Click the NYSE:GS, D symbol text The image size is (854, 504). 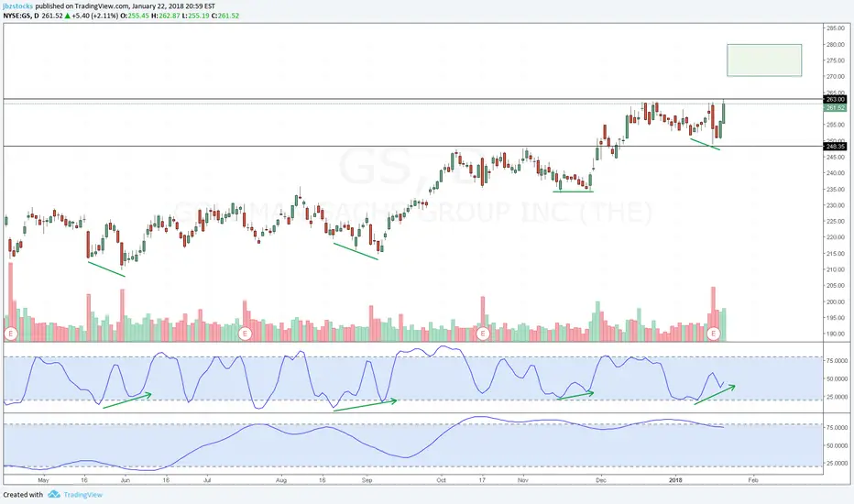click(21, 16)
